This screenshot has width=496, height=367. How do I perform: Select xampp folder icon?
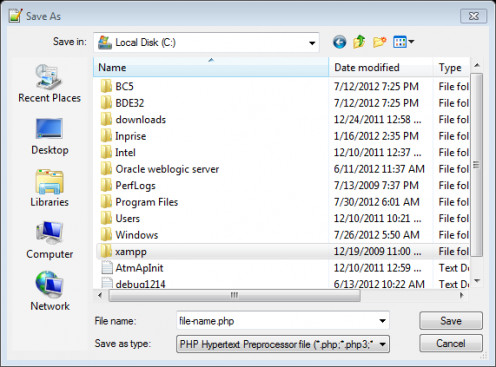pyautogui.click(x=106, y=251)
